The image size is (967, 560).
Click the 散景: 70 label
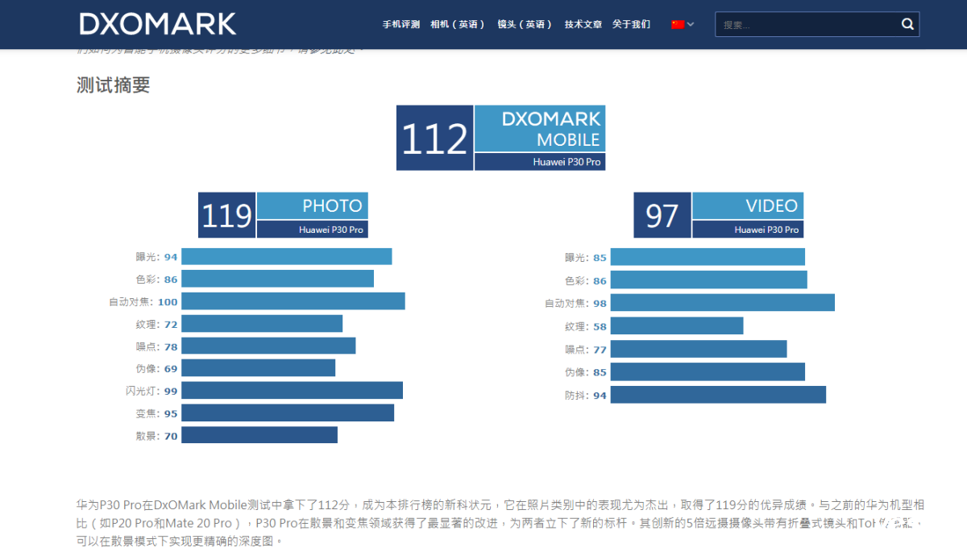(x=156, y=436)
